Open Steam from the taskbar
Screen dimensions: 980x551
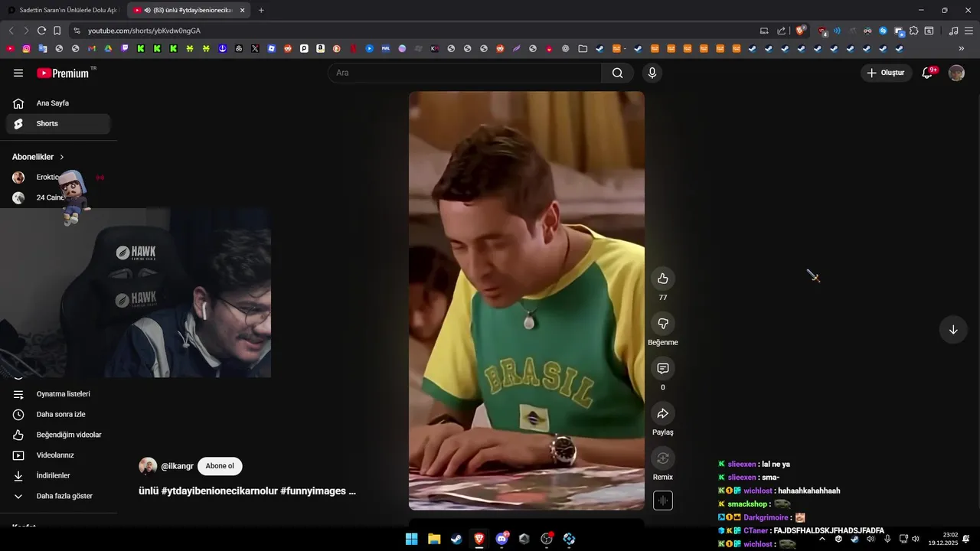click(x=456, y=539)
